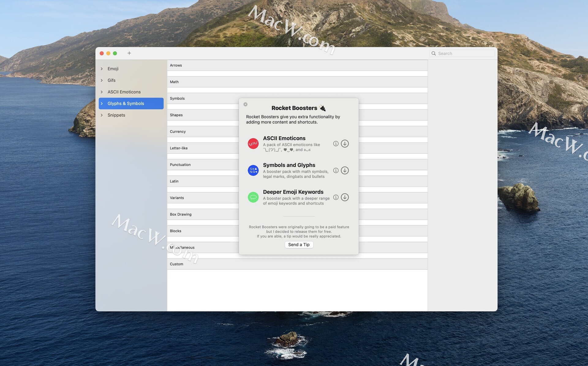
Task: Show info for ASCII Emoticons booster
Action: click(x=336, y=144)
